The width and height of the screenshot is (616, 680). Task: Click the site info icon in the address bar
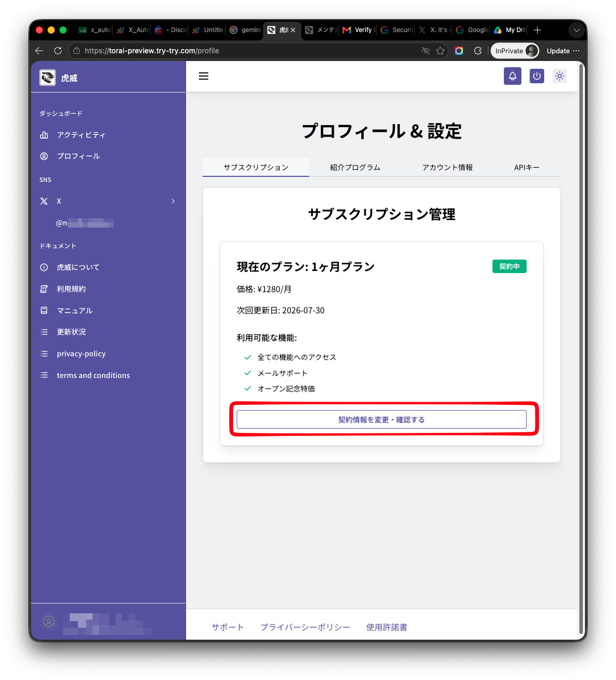[76, 51]
